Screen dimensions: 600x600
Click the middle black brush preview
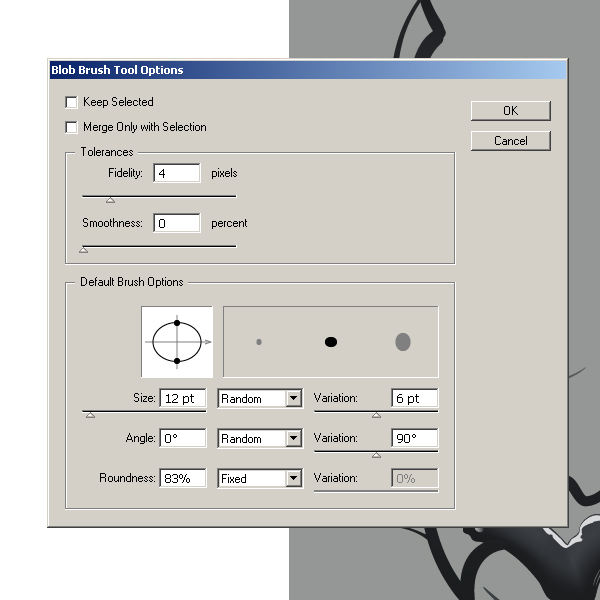click(x=331, y=342)
